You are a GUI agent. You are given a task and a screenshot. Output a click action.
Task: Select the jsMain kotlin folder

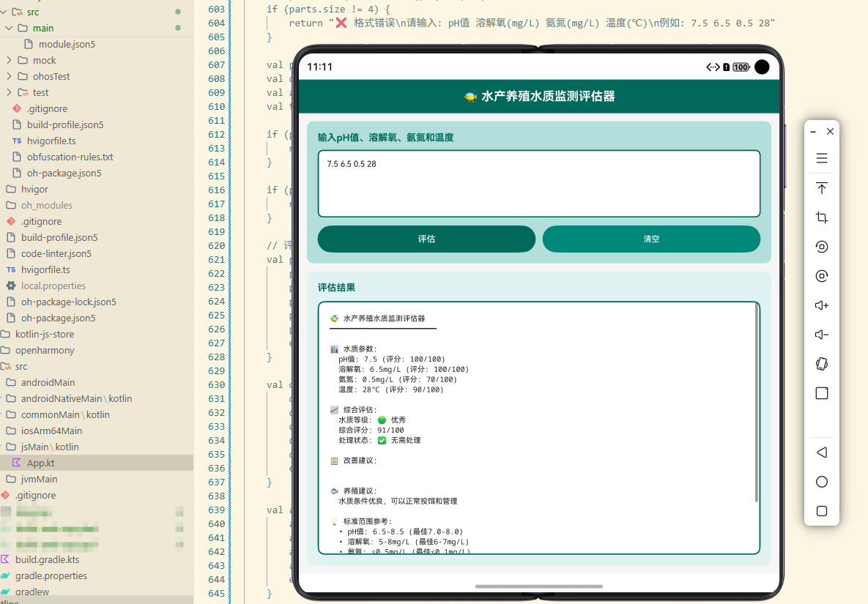pyautogui.click(x=50, y=447)
